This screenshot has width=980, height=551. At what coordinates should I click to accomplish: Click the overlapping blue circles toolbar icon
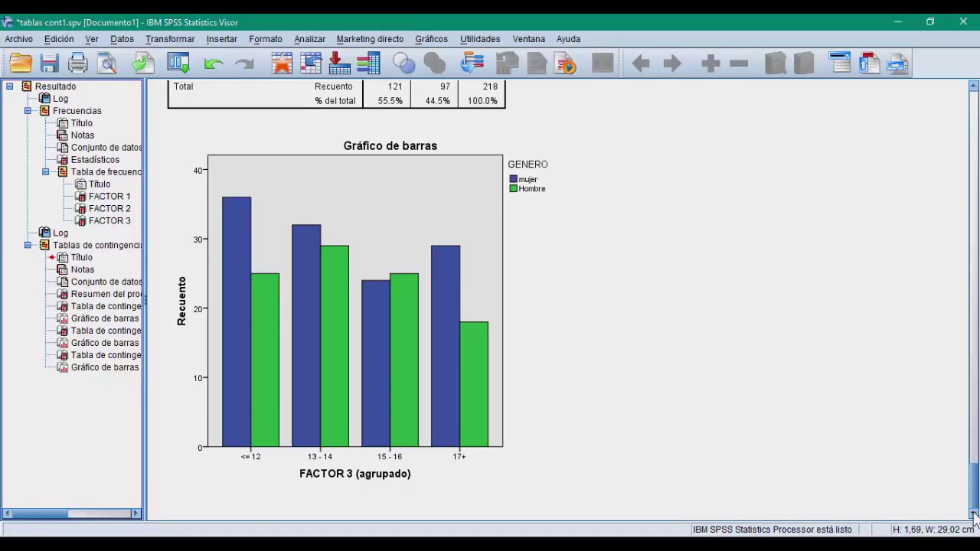(x=403, y=63)
